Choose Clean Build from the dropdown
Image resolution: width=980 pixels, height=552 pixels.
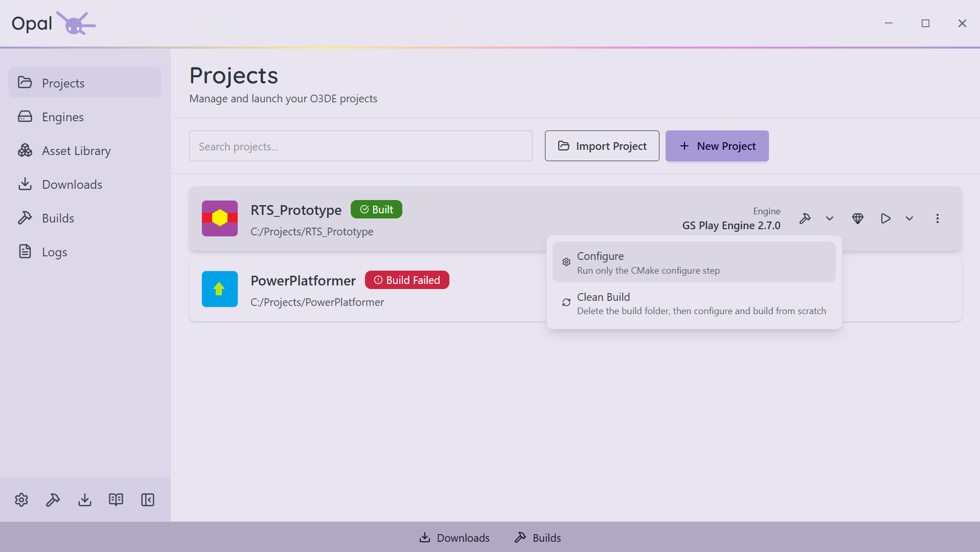tap(694, 303)
